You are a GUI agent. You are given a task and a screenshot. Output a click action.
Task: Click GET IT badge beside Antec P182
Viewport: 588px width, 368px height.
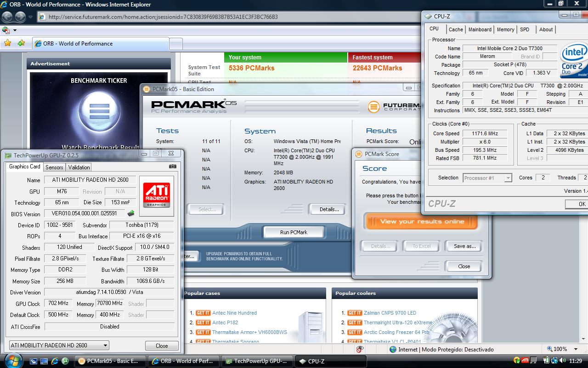pyautogui.click(x=203, y=322)
